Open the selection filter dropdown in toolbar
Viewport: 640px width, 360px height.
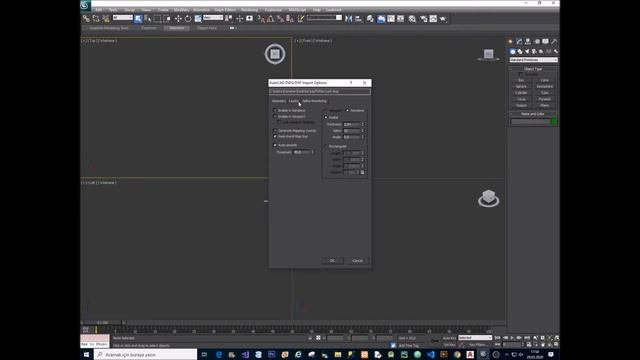[123, 18]
